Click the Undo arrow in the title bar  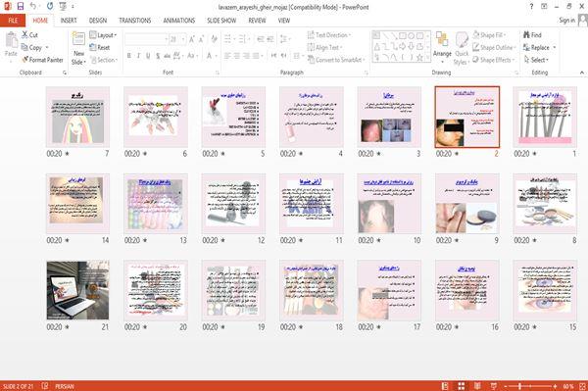(33, 7)
